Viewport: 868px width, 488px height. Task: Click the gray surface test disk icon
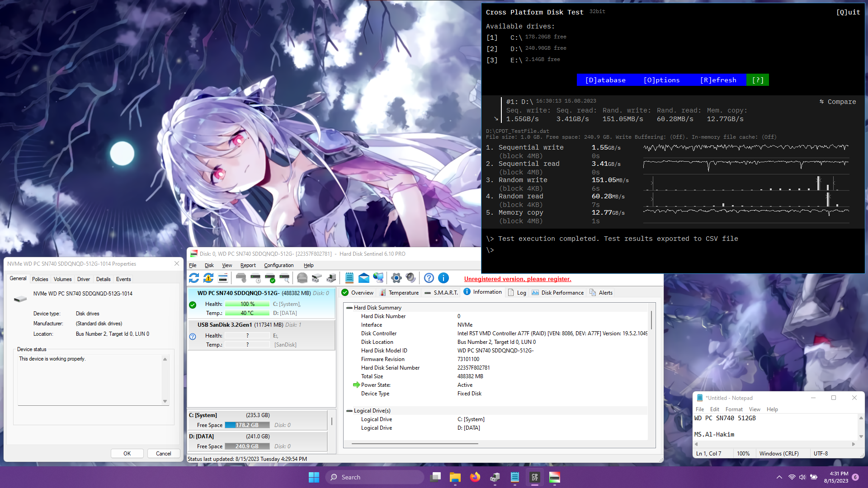[x=302, y=278]
